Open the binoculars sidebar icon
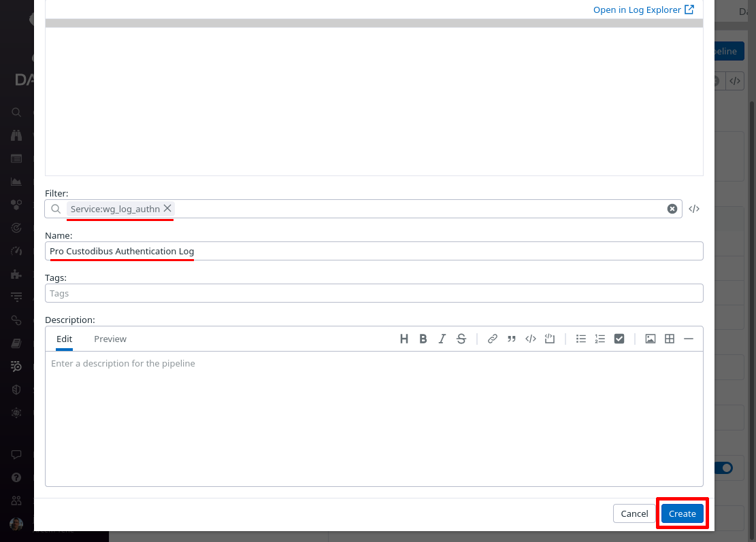 tap(16, 135)
